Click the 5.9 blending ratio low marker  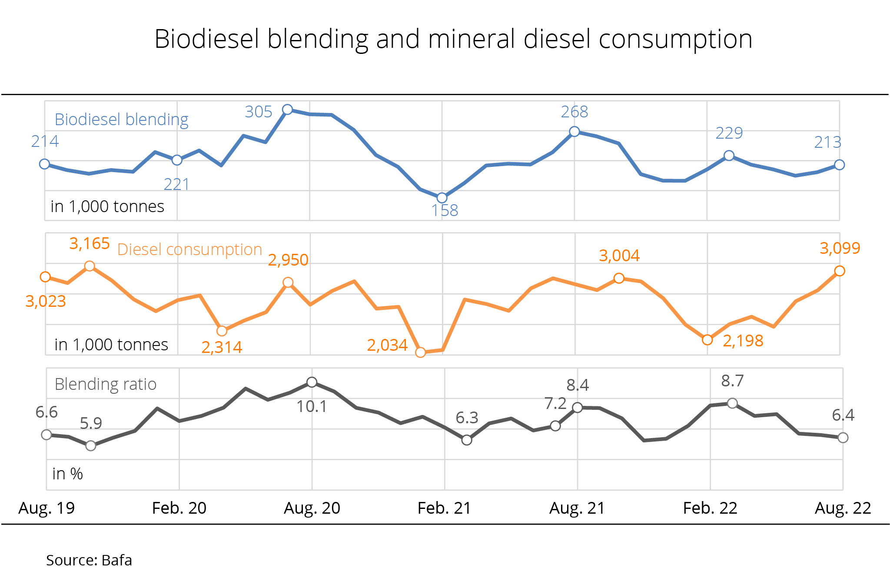point(91,445)
